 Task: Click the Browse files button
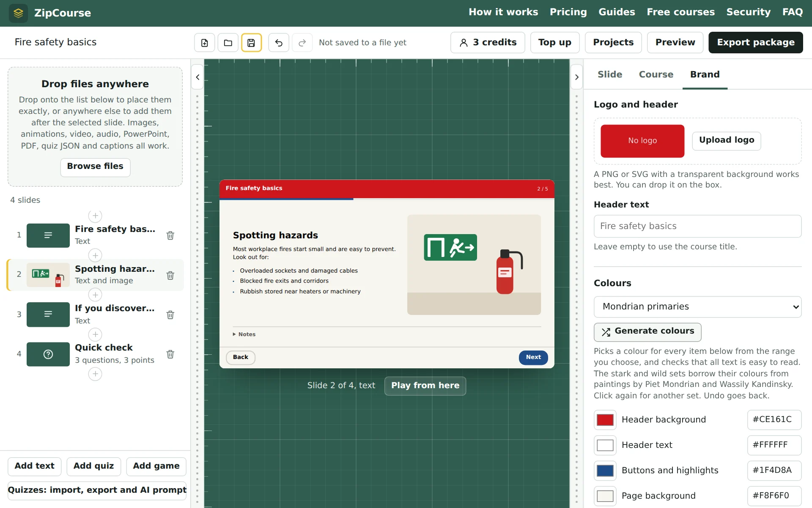(x=95, y=167)
